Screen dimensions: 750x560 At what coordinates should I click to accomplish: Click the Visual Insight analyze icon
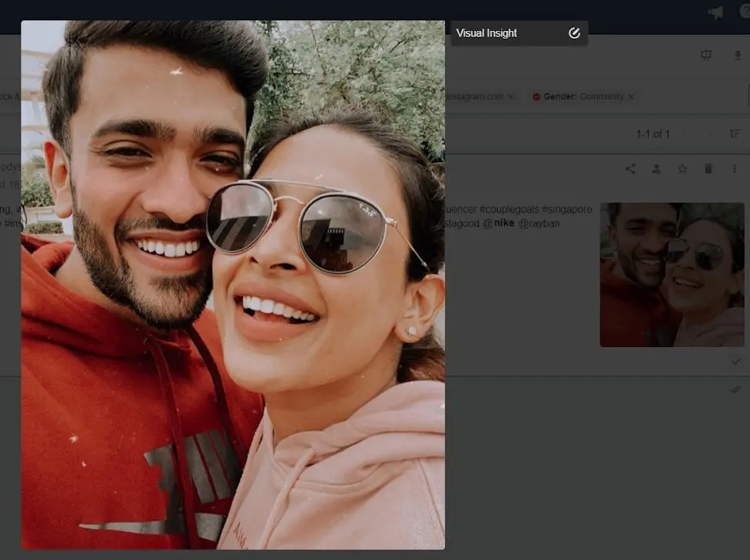pyautogui.click(x=574, y=33)
